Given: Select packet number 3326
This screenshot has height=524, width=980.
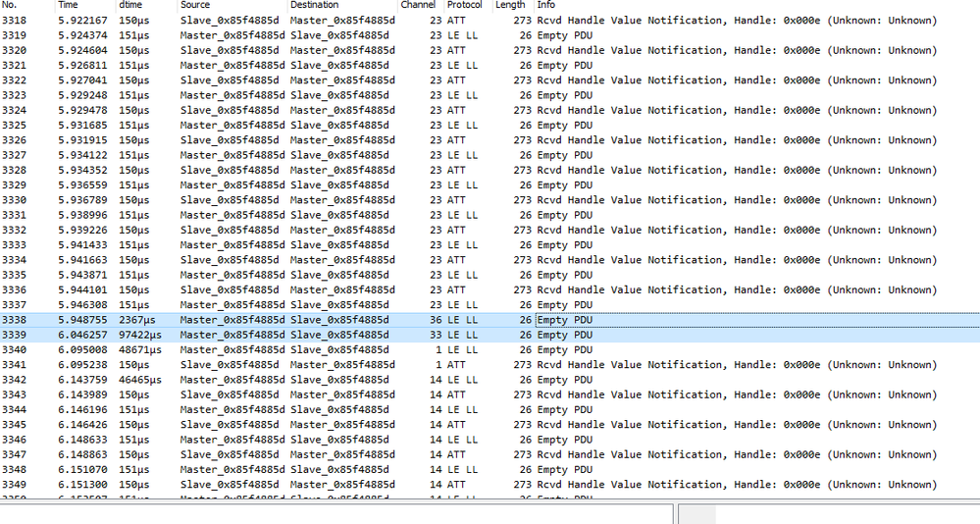Looking at the screenshot, I should tap(14, 140).
